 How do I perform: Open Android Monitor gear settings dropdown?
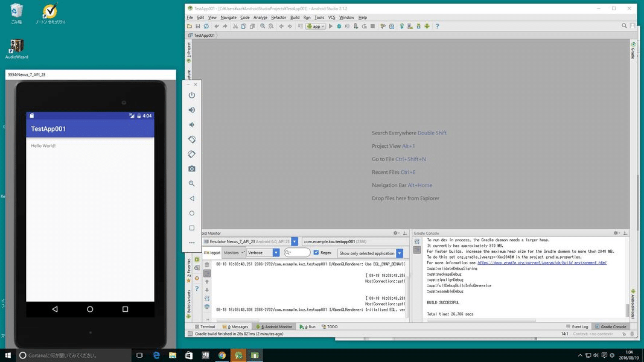pyautogui.click(x=396, y=233)
